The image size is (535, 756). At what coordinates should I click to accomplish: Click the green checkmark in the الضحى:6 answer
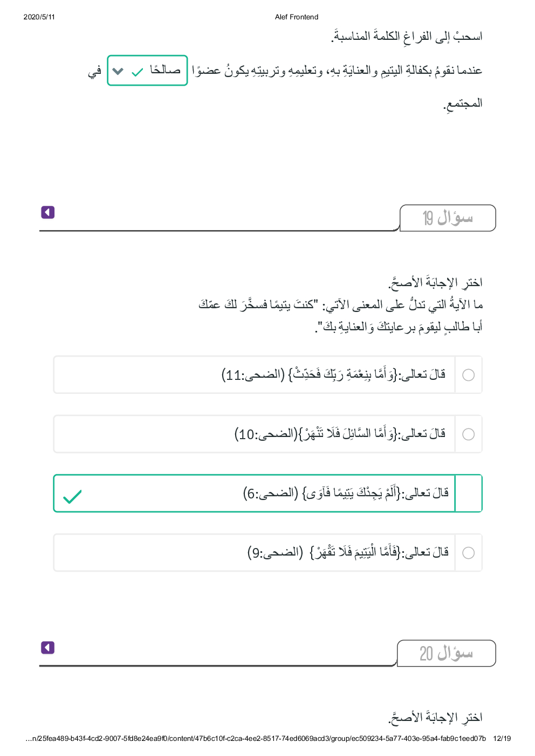(x=72, y=496)
